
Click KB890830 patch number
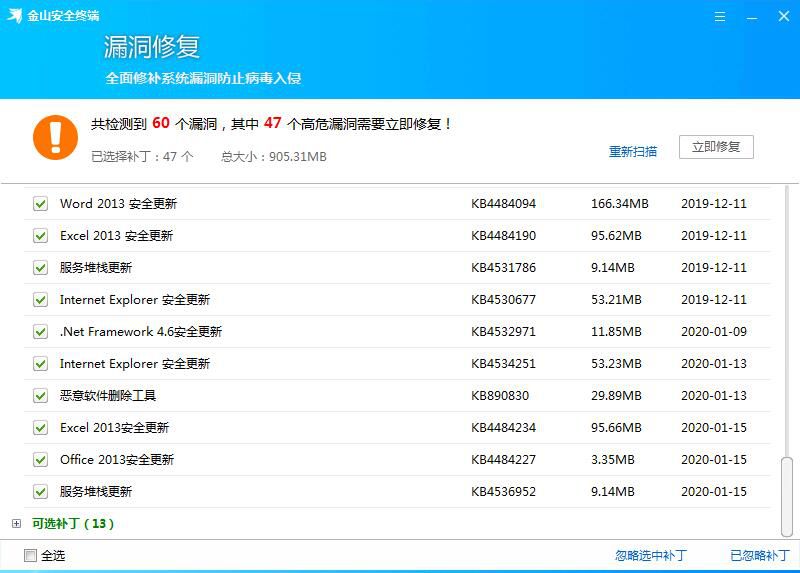(500, 395)
